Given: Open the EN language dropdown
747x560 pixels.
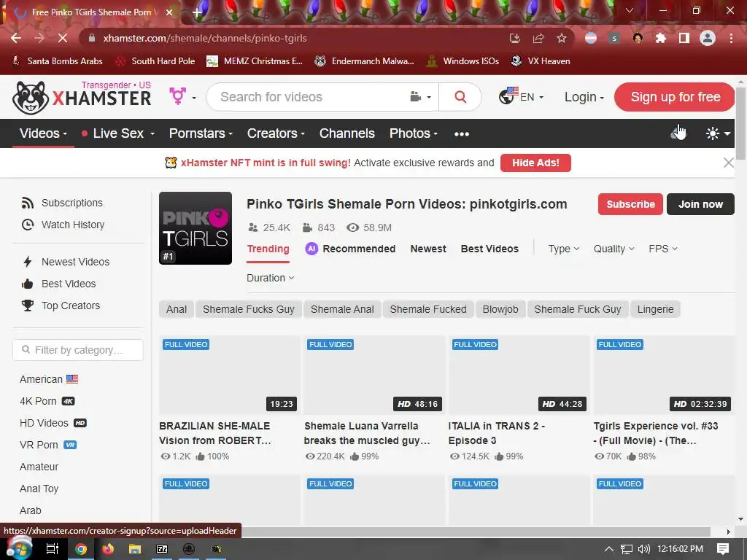Looking at the screenshot, I should click(521, 97).
